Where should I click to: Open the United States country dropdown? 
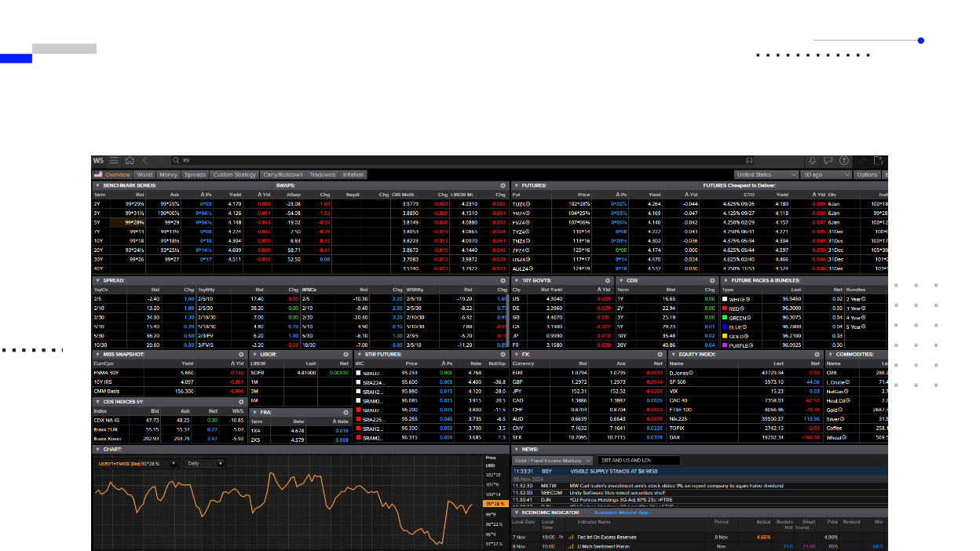tap(766, 175)
